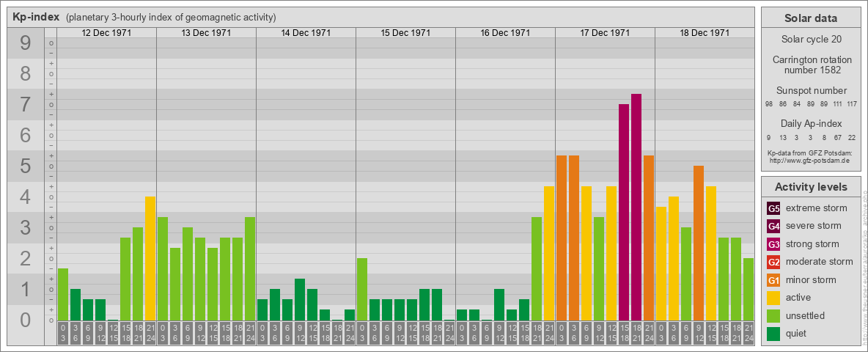The image size is (868, 352).
Task: Click sunspot number value 98
Action: click(769, 105)
